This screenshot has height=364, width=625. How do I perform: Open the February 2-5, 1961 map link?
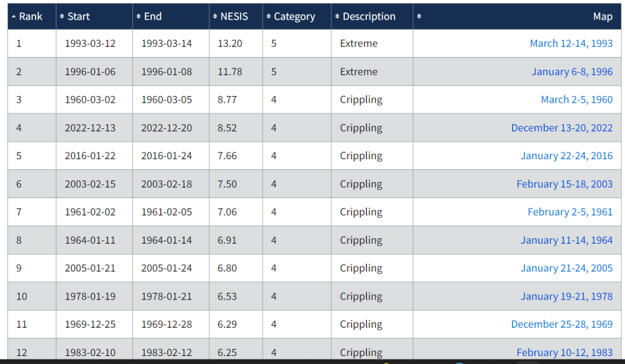pyautogui.click(x=570, y=212)
